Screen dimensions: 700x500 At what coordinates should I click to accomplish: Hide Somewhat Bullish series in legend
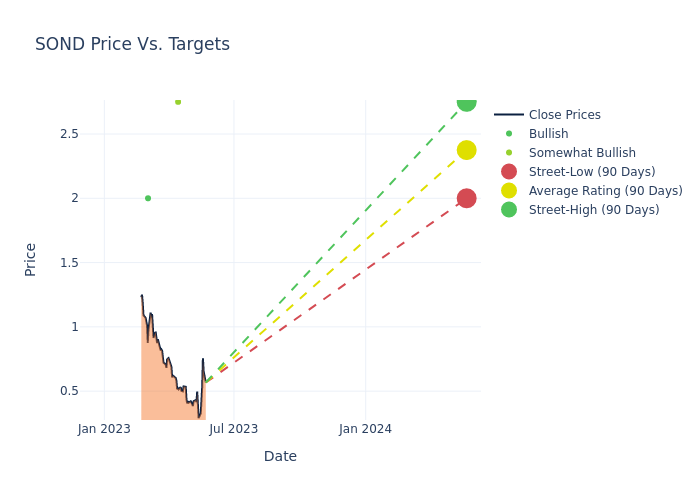(x=582, y=153)
